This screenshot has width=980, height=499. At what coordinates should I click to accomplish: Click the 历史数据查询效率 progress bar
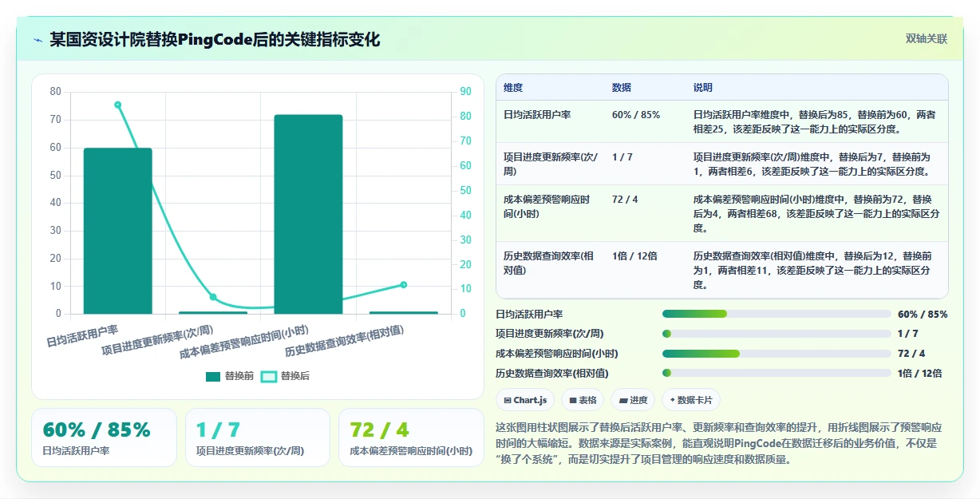coord(776,373)
